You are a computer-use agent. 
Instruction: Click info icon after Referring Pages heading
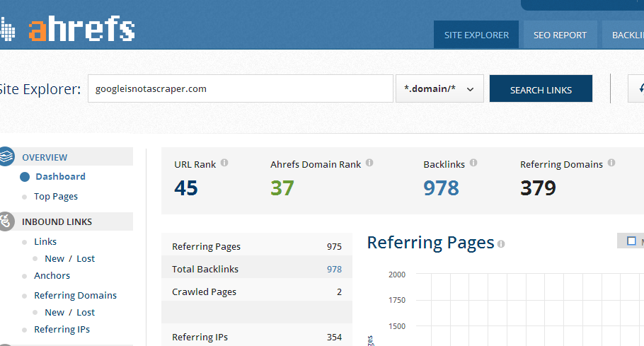(501, 244)
